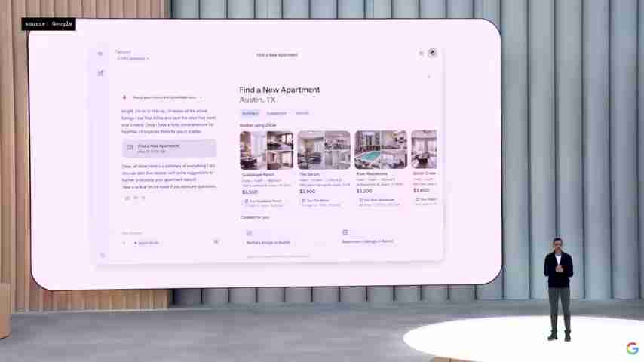Click the Find a New Apartment header title
Viewport: 644px width, 362px height.
(279, 90)
